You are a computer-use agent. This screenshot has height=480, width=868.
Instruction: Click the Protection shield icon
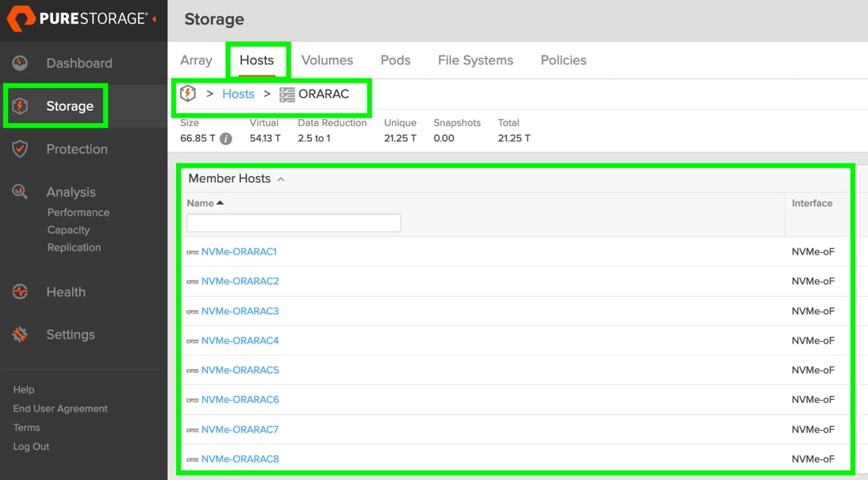tap(21, 149)
